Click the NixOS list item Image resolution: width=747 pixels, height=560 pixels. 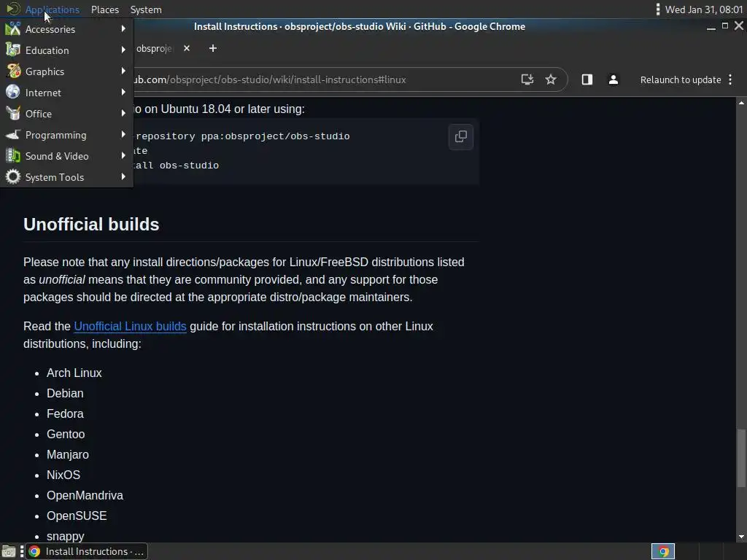pyautogui.click(x=63, y=475)
